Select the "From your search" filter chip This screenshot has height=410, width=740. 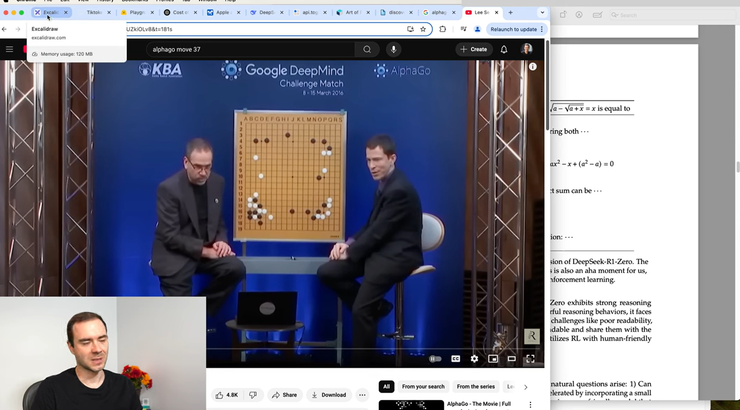pos(422,386)
